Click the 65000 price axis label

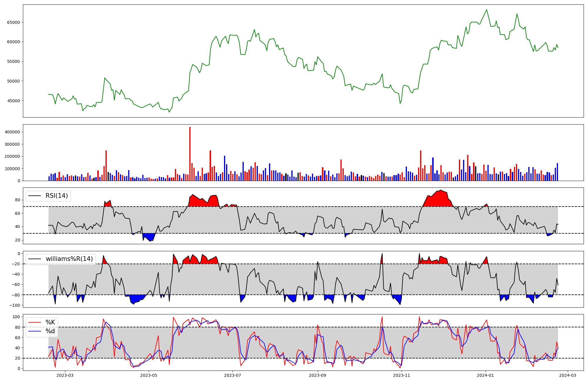(x=13, y=22)
